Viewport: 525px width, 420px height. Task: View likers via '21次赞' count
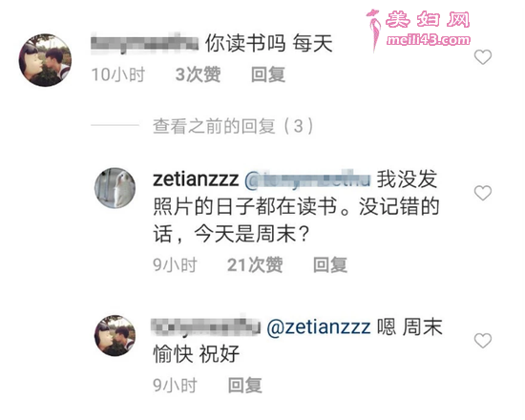click(x=255, y=265)
